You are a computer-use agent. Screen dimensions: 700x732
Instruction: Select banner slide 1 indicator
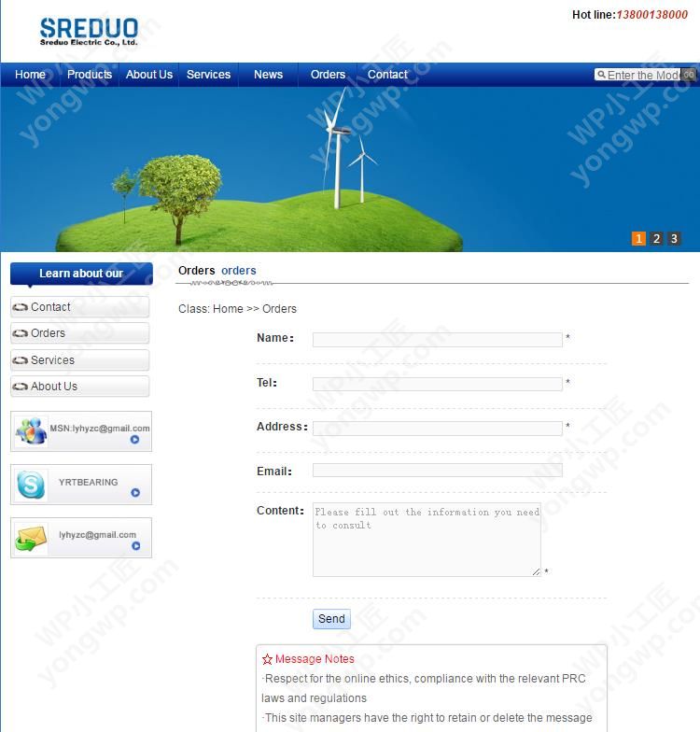click(638, 239)
